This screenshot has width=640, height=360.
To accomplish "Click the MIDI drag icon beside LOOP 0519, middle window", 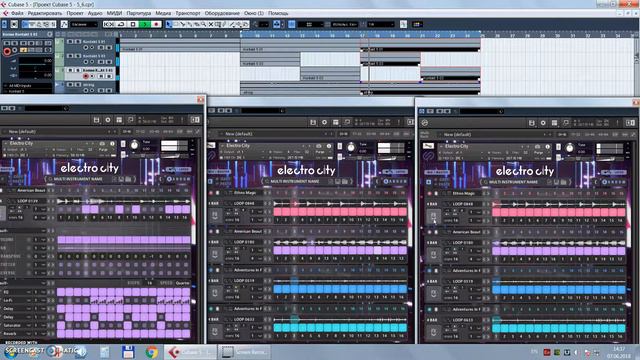I will tap(215, 292).
